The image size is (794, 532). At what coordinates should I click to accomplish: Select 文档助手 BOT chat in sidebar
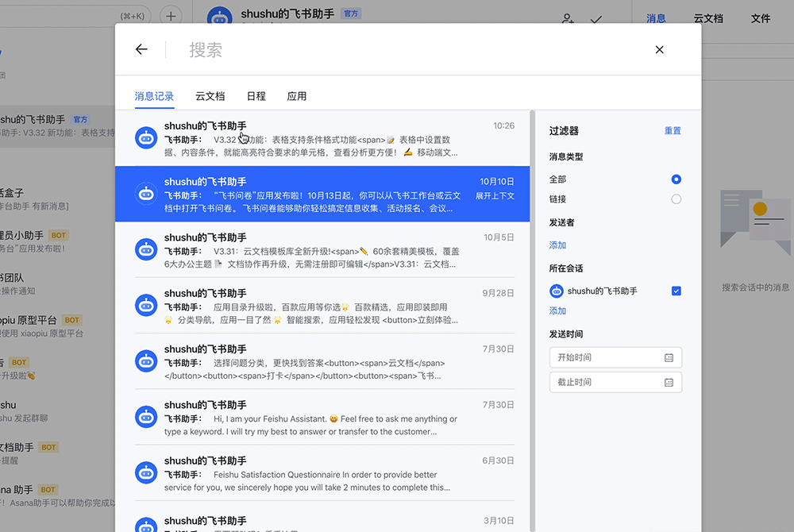coord(57,453)
